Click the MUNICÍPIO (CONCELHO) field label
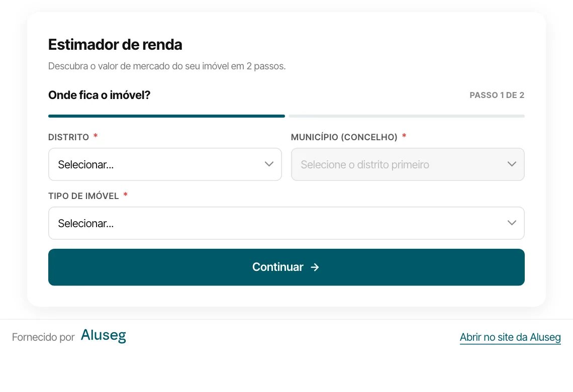This screenshot has height=392, width=573. [x=344, y=137]
